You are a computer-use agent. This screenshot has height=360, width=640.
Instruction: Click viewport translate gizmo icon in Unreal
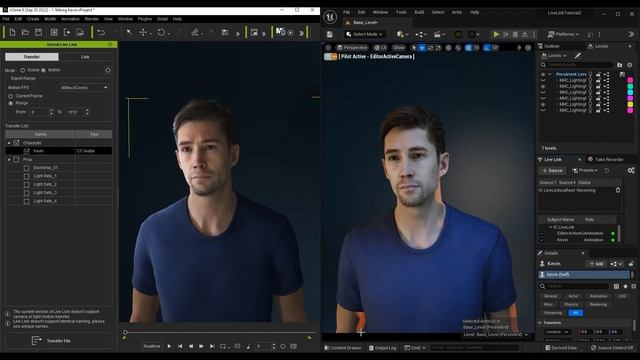pyautogui.click(x=422, y=48)
